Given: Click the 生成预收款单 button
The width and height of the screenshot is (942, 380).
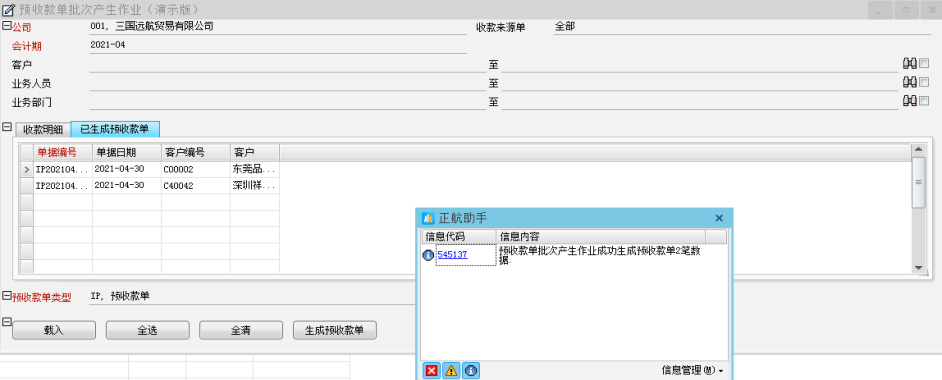Looking at the screenshot, I should point(335,330).
